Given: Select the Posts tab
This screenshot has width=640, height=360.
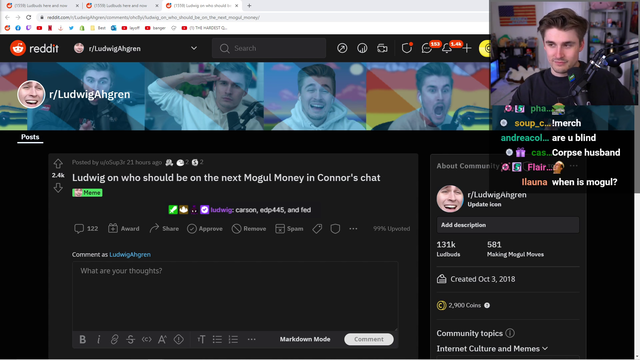Looking at the screenshot, I should [x=30, y=137].
